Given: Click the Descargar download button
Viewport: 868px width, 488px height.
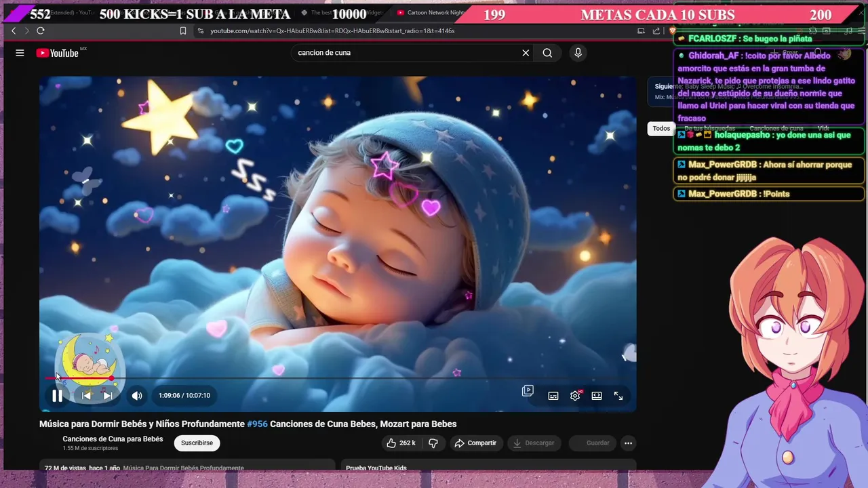Looking at the screenshot, I should (x=533, y=443).
